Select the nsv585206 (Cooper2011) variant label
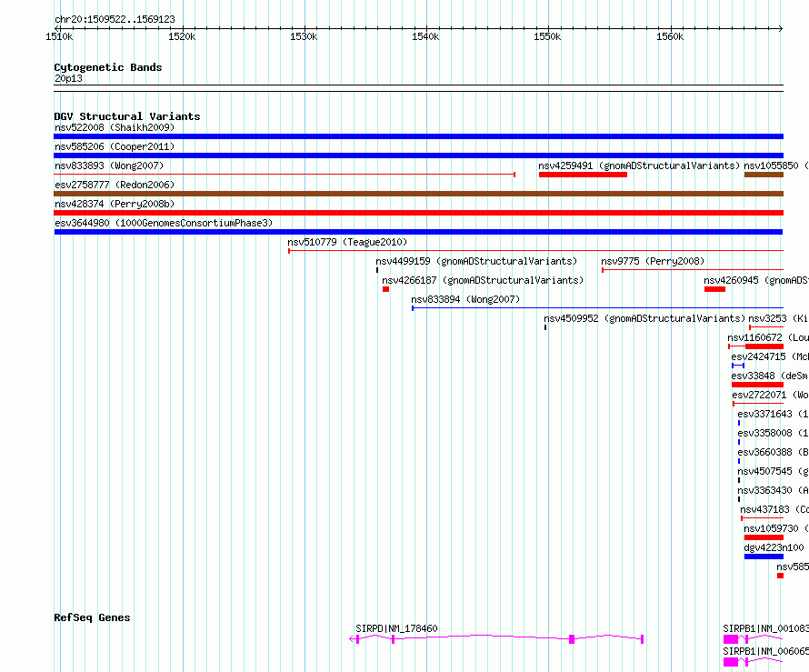Viewport: 809px width, 672px height. click(115, 146)
